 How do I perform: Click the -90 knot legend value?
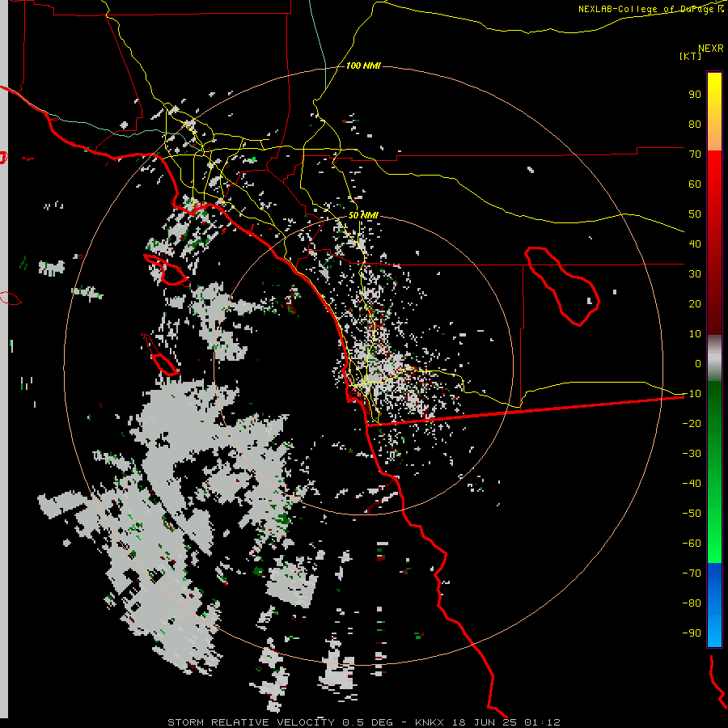tap(692, 633)
